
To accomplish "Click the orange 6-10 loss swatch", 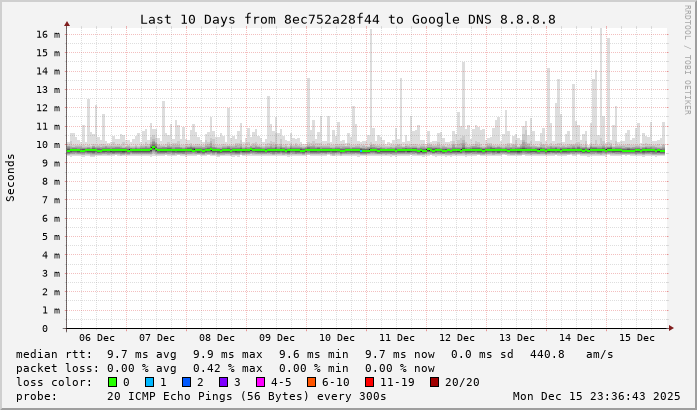I will pos(311,382).
